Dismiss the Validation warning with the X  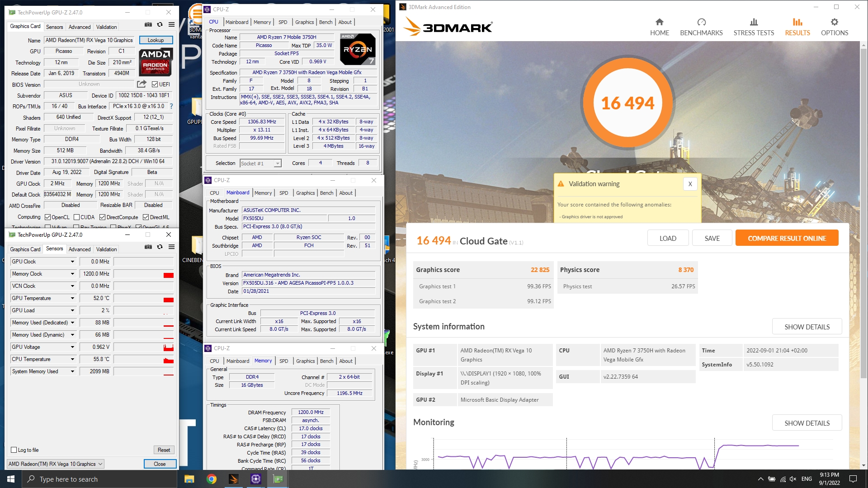tap(690, 184)
